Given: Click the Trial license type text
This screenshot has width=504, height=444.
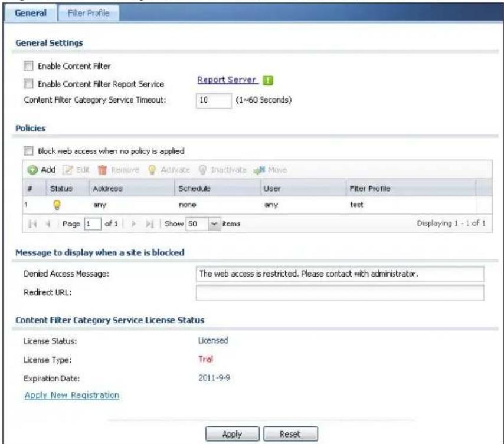Looking at the screenshot, I should (x=206, y=359).
